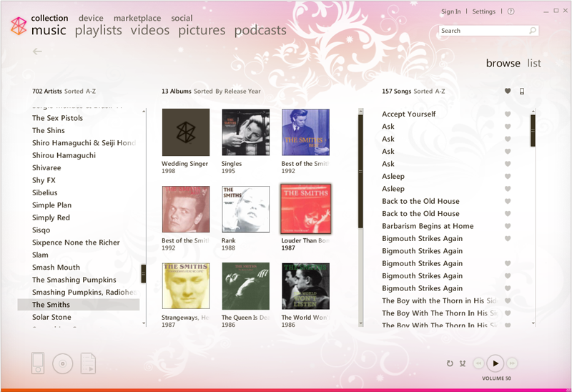Image resolution: width=572 pixels, height=392 pixels.
Task: Click the Sign In link
Action: point(451,11)
